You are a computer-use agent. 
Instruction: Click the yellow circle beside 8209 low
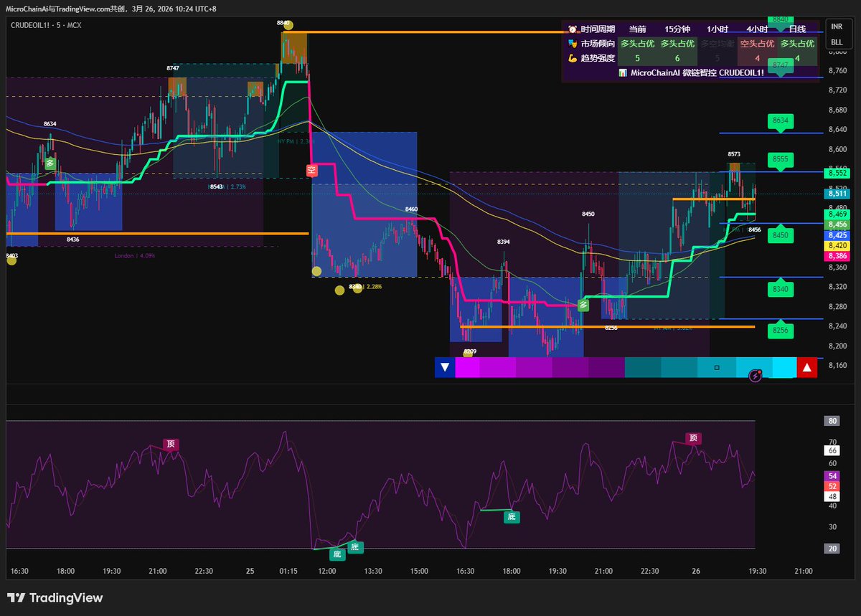(x=468, y=353)
